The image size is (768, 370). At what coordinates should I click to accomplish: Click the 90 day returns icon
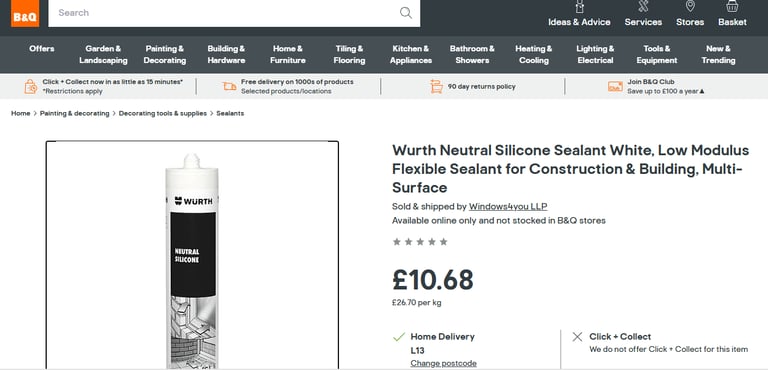point(436,86)
